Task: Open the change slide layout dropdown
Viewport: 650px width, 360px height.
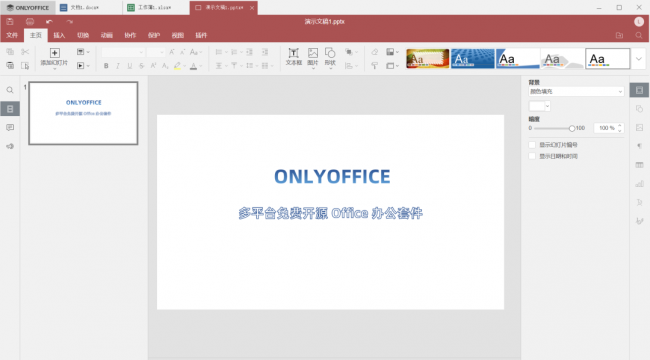Action: (83, 52)
